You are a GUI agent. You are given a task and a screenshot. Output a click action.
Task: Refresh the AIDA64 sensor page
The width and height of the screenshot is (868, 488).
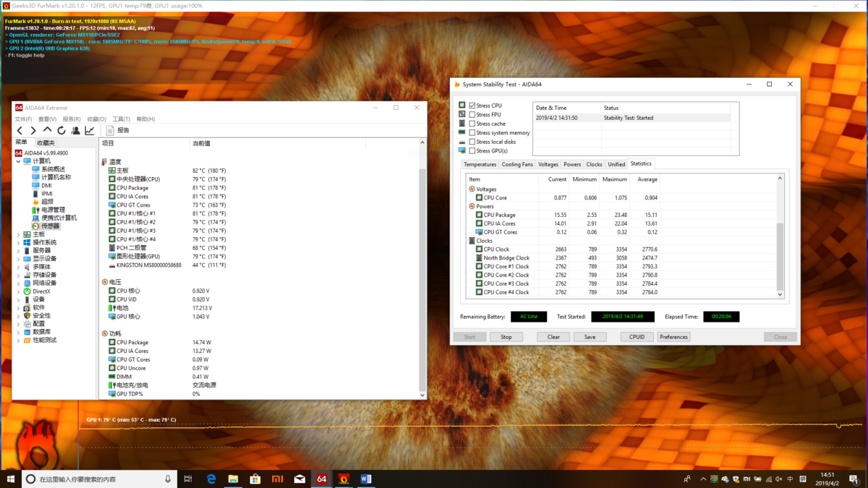[61, 131]
